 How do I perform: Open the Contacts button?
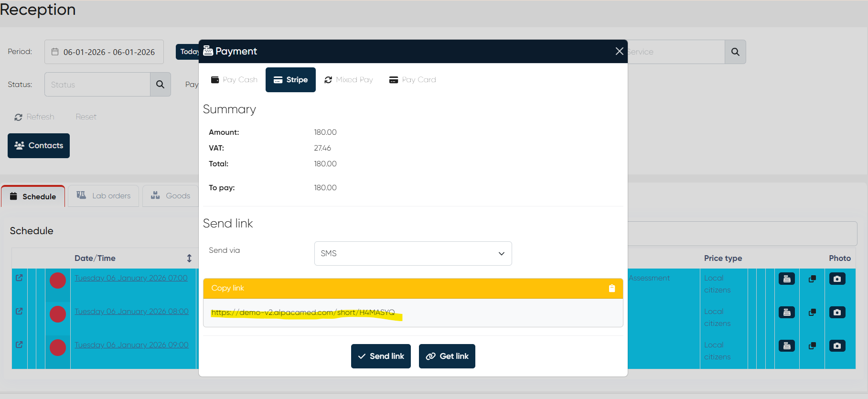39,146
